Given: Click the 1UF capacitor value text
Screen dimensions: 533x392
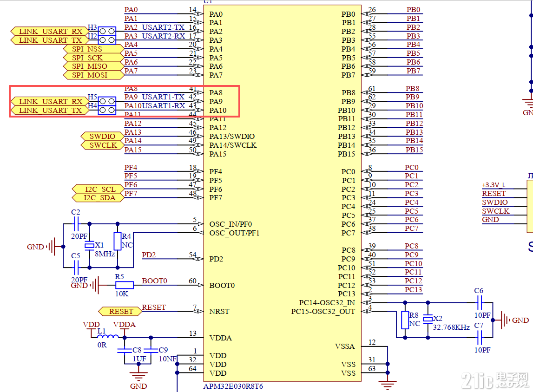Looking at the screenshot, I should click(139, 359).
